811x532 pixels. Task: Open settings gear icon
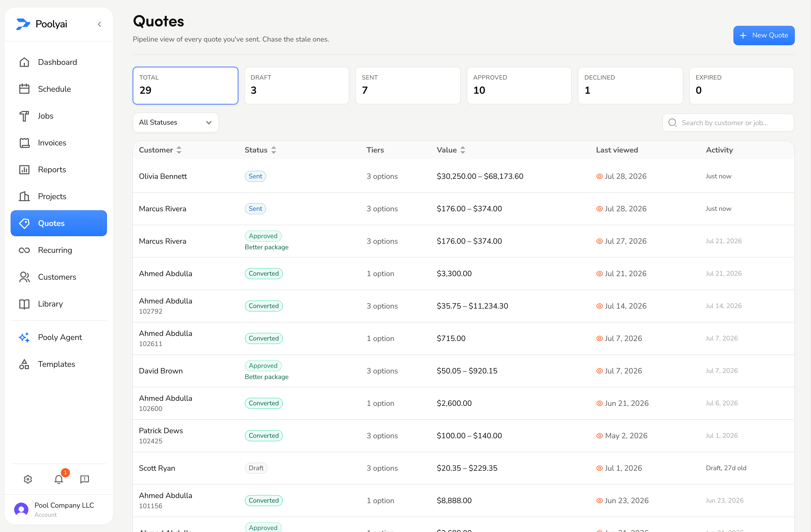pos(28,479)
